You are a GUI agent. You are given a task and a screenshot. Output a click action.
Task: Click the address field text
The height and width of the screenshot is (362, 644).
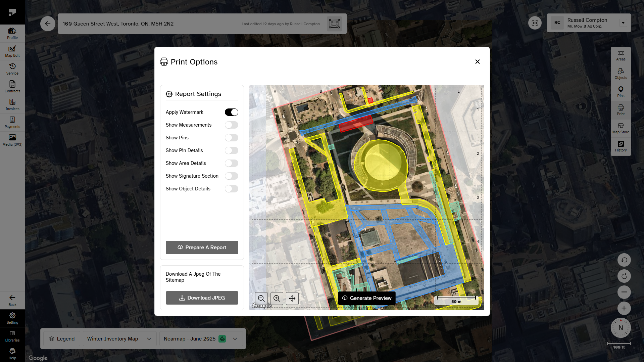tap(118, 24)
